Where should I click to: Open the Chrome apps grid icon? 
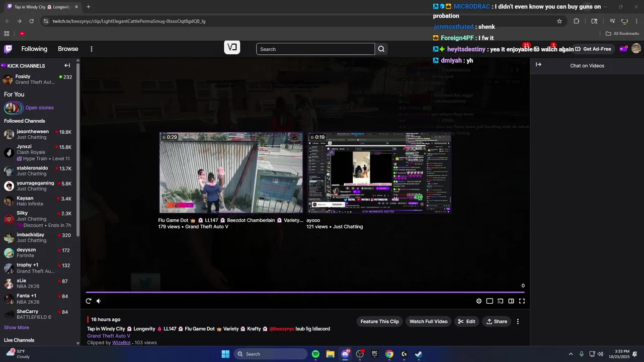coord(7,34)
